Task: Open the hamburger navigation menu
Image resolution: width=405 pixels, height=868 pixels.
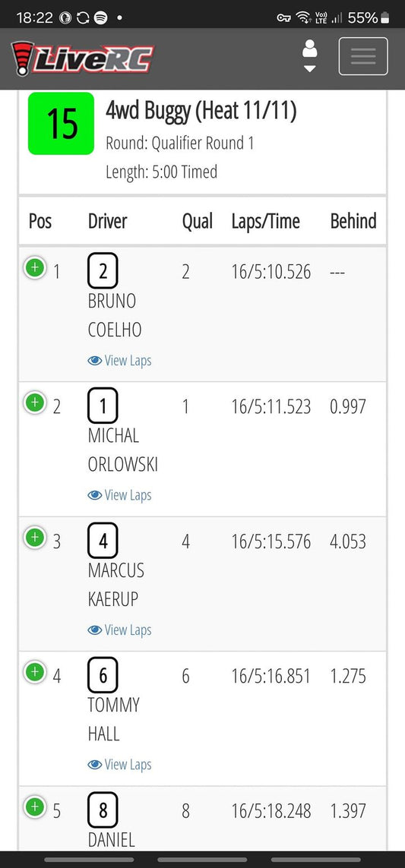Action: click(363, 56)
